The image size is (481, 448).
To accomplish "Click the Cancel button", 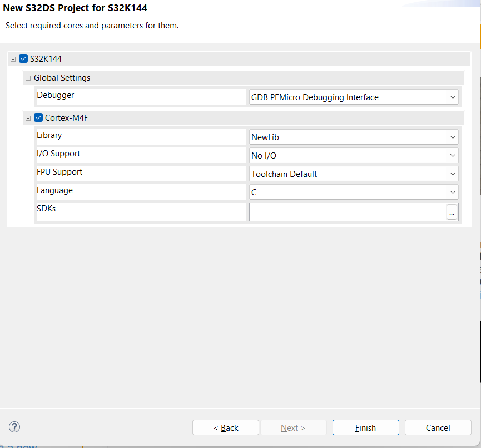I will pos(438,427).
